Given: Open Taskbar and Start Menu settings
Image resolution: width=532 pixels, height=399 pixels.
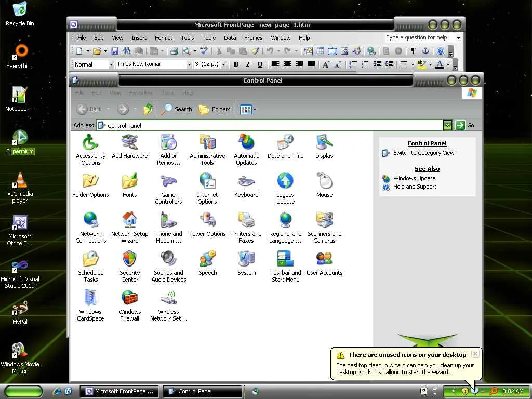Looking at the screenshot, I should (x=285, y=267).
